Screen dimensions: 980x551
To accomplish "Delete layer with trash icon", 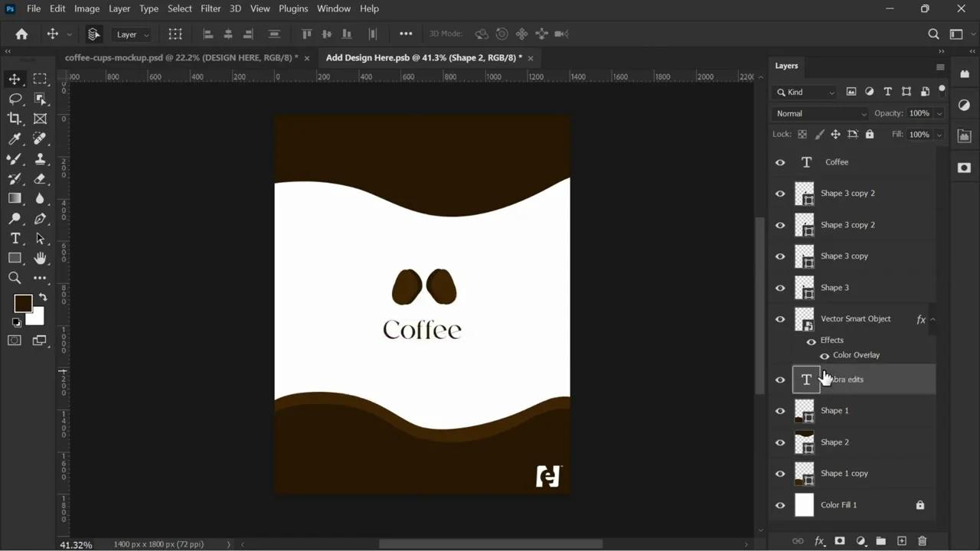I will coord(922,541).
